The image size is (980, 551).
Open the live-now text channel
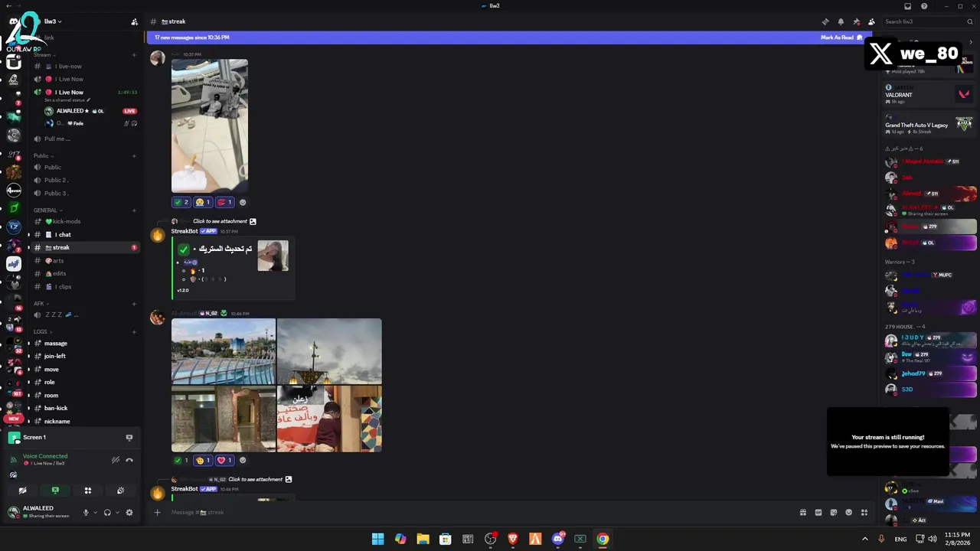84,67
